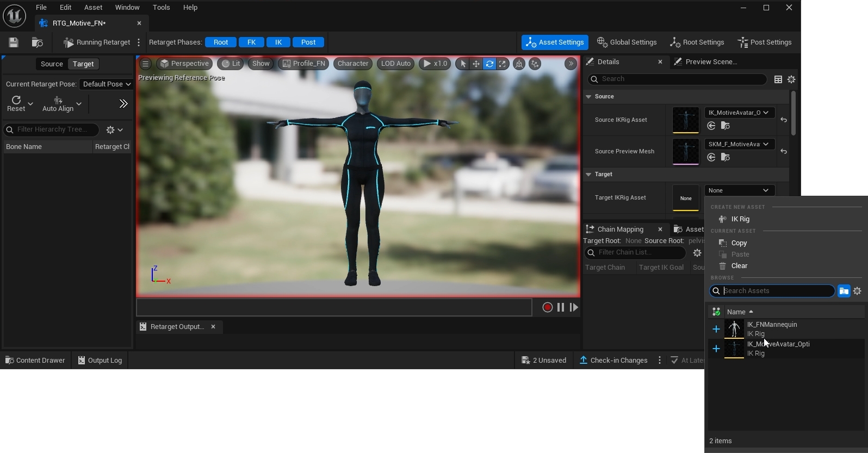Open the viewport hamburger options menu
The width and height of the screenshot is (868, 453).
pyautogui.click(x=145, y=64)
